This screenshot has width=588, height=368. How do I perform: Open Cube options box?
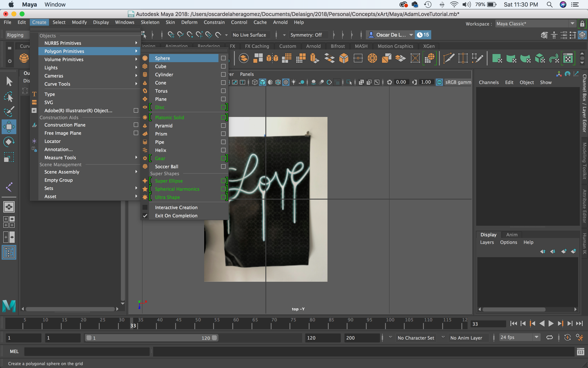(x=223, y=66)
